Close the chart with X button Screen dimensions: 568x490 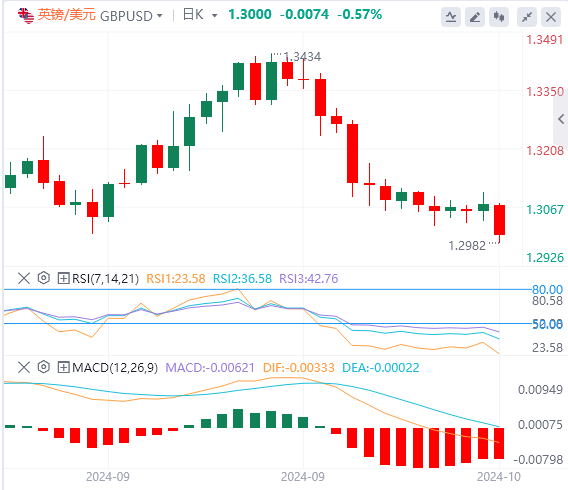tap(551, 17)
